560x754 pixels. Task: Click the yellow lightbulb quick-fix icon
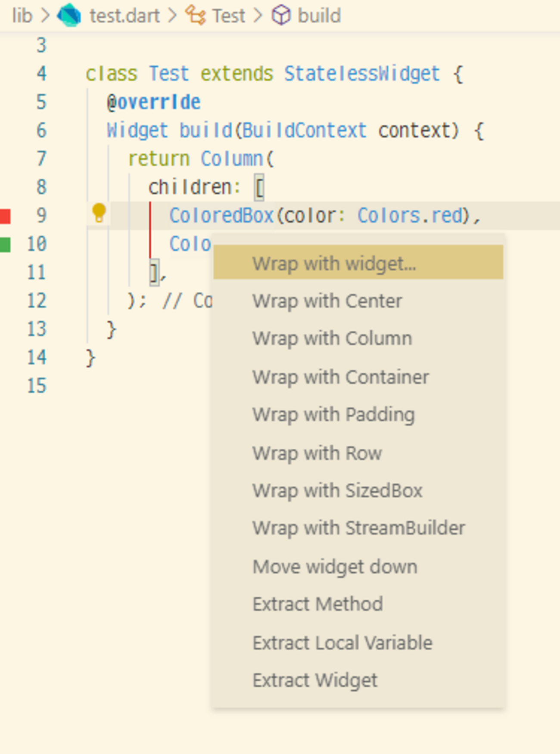click(x=99, y=213)
